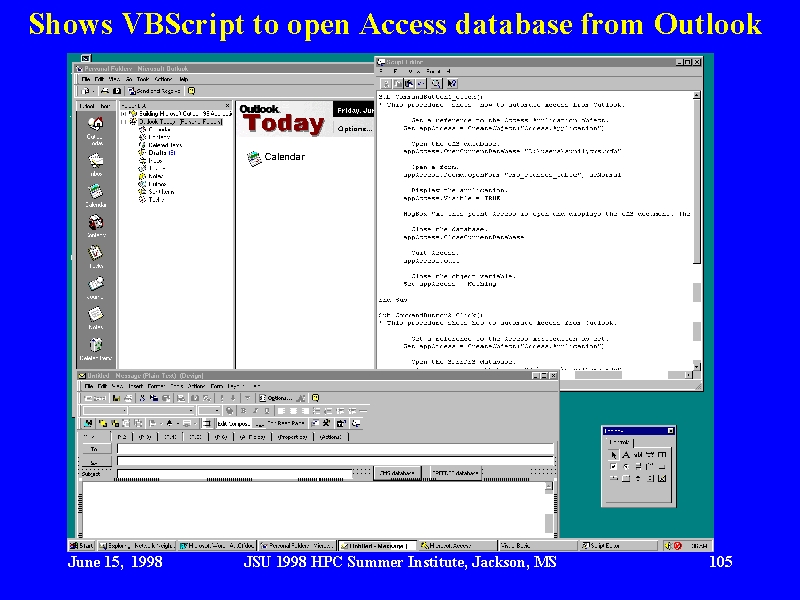The width and height of the screenshot is (800, 600).
Task: Select the Label tool in the Toolbox
Action: pos(626,455)
